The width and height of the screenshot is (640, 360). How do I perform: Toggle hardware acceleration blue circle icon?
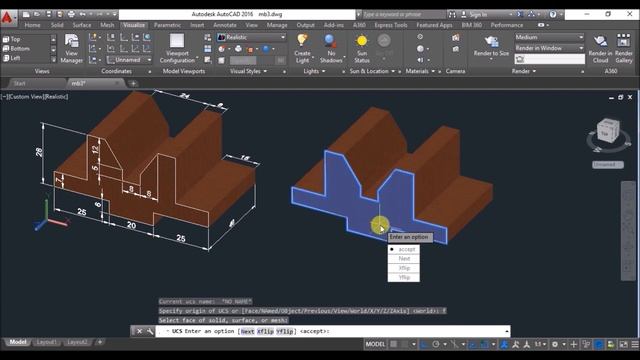pyautogui.click(x=599, y=344)
